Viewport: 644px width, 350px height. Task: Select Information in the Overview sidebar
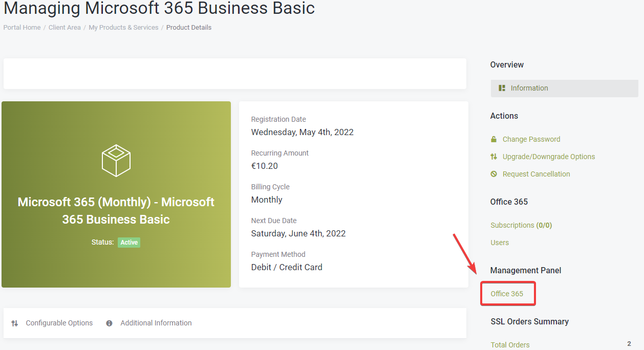565,88
